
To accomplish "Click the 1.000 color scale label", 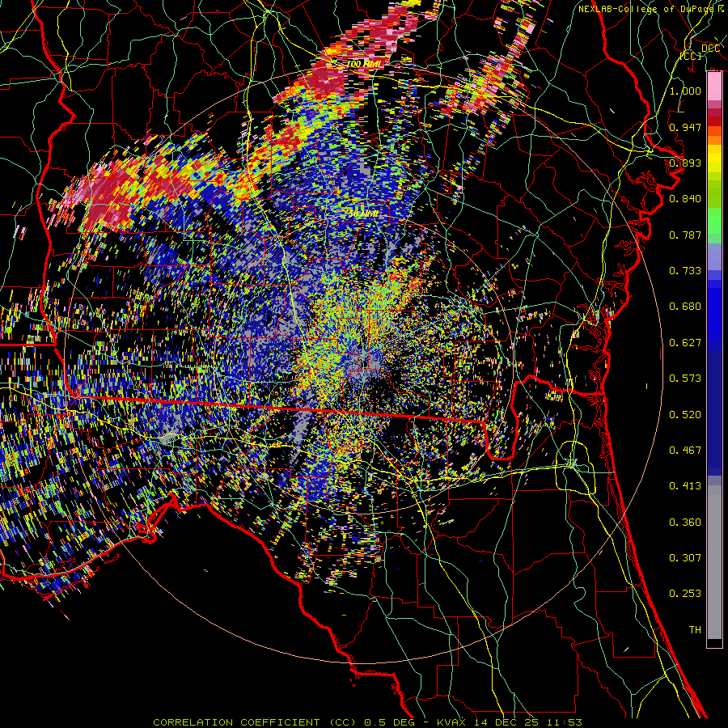I will point(685,91).
